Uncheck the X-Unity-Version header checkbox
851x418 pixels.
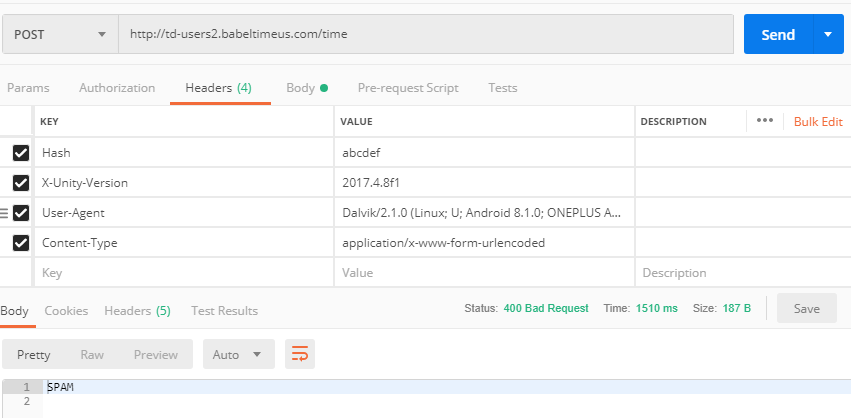click(x=21, y=183)
